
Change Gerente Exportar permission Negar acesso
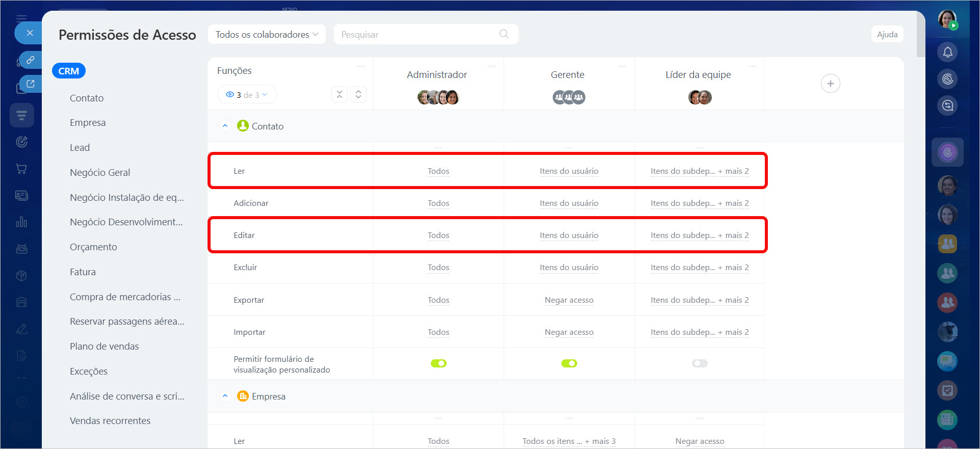click(x=569, y=300)
